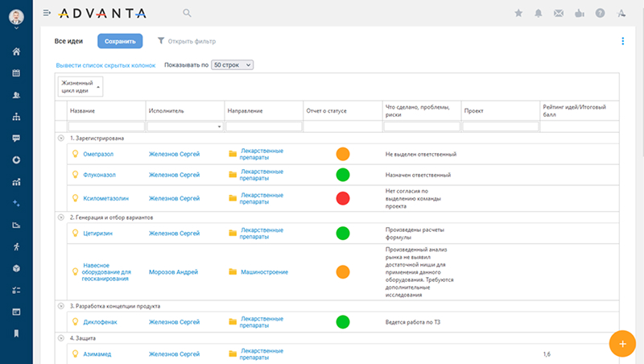Collapse group '1. Зарегистрирована'
The image size is (644, 364).
pos(60,138)
